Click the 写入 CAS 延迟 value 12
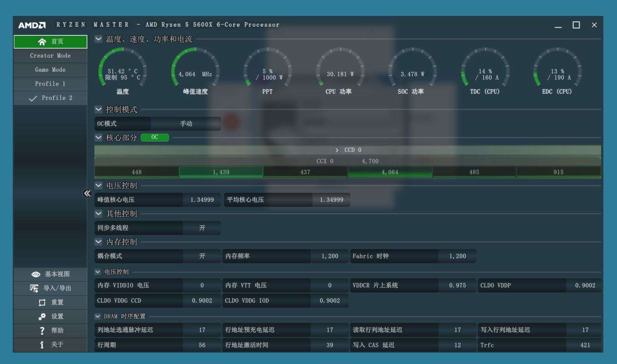The height and width of the screenshot is (364, 617). click(x=458, y=345)
